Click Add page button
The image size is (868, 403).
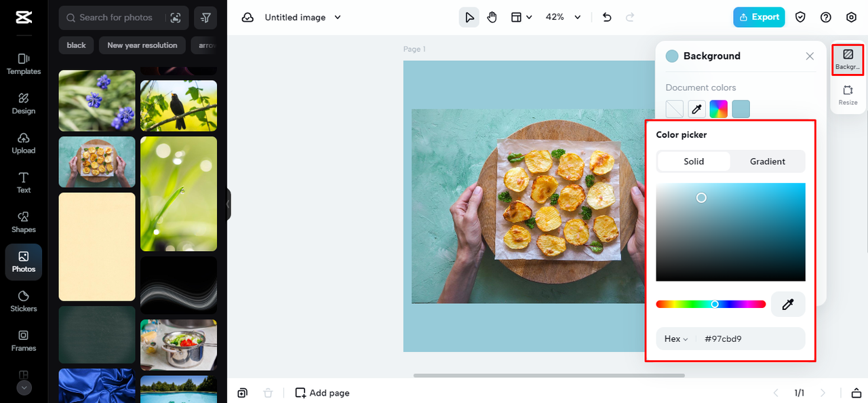(x=322, y=393)
